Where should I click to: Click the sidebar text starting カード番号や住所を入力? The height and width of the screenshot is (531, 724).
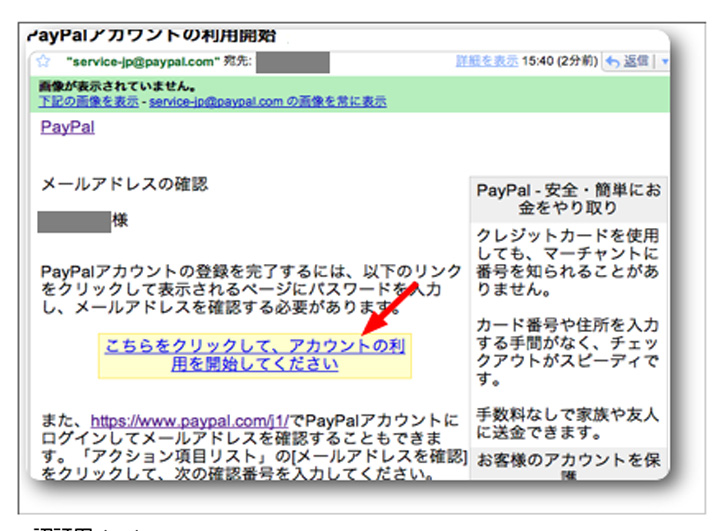567,352
